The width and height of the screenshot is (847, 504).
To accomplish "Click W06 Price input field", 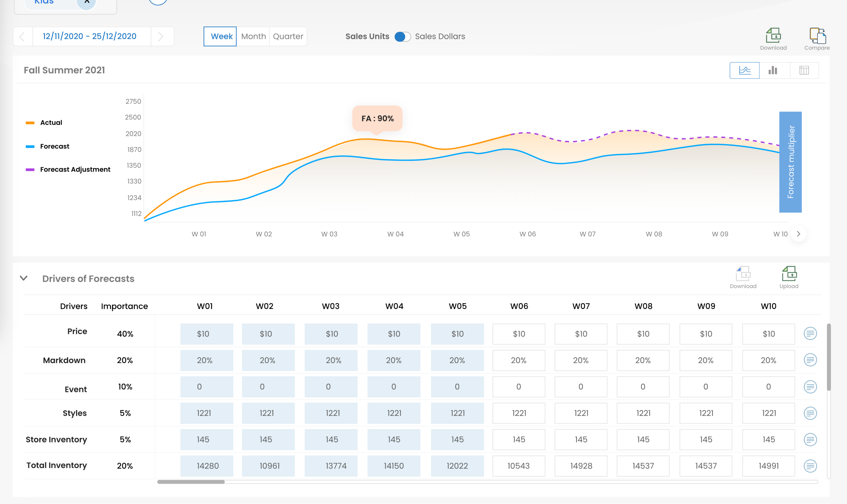I will [519, 334].
